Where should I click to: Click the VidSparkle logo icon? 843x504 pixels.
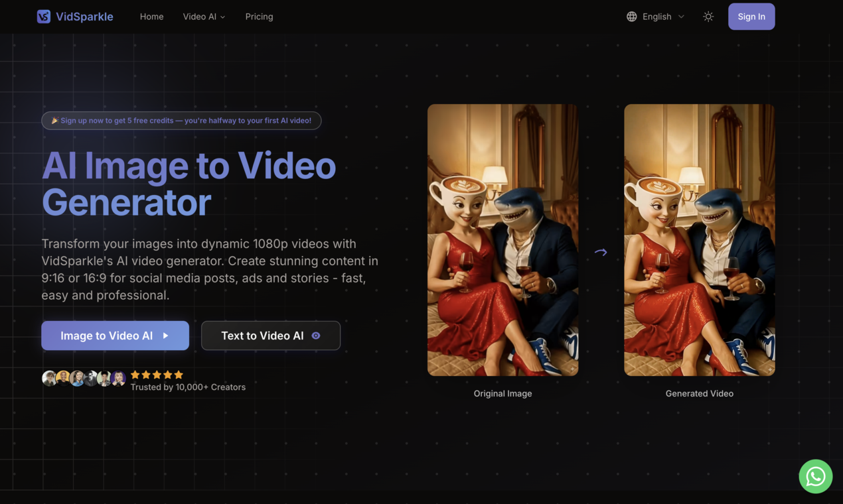tap(42, 16)
